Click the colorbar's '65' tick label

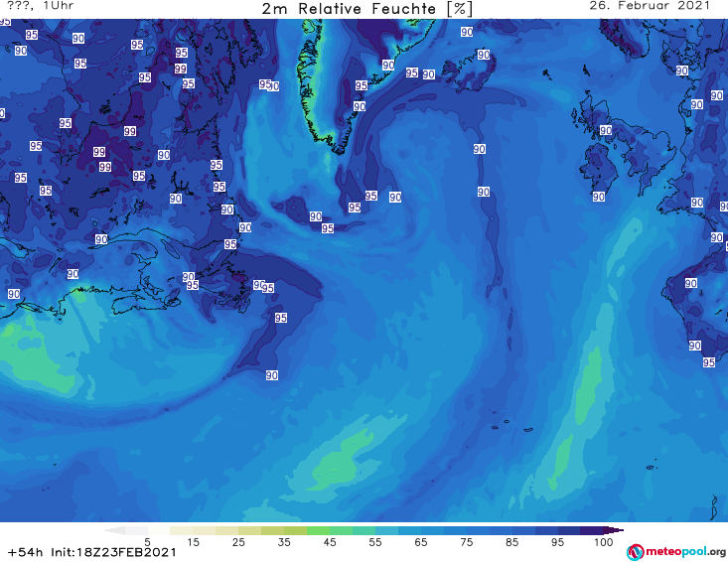click(421, 542)
